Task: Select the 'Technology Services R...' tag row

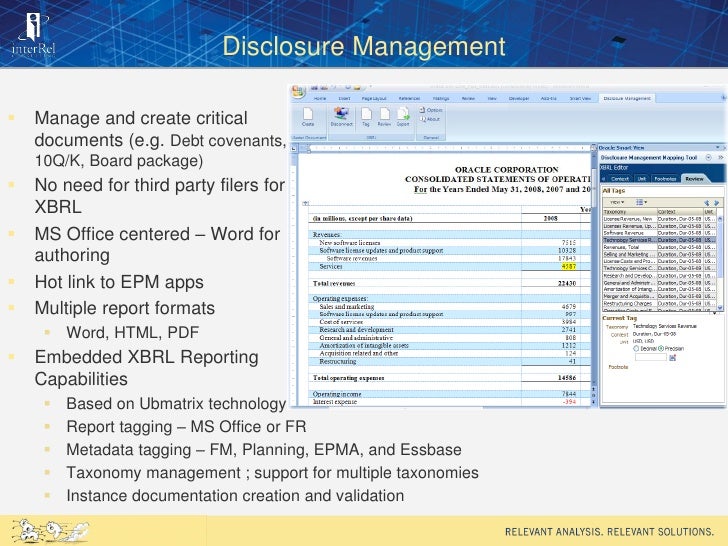Action: click(x=659, y=240)
